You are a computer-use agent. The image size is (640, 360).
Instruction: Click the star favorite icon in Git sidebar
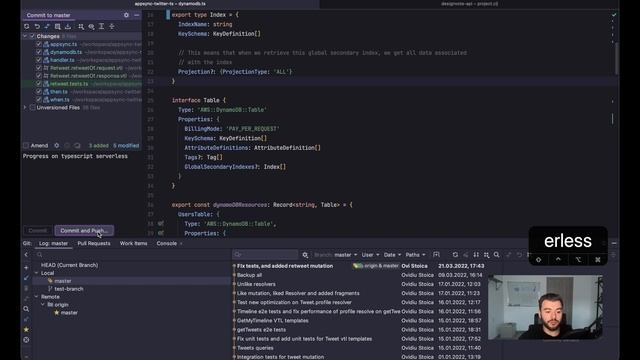coord(26,329)
